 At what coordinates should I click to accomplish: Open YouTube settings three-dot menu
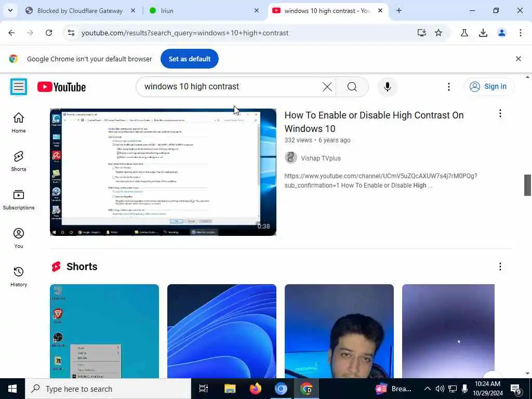pyautogui.click(x=448, y=87)
